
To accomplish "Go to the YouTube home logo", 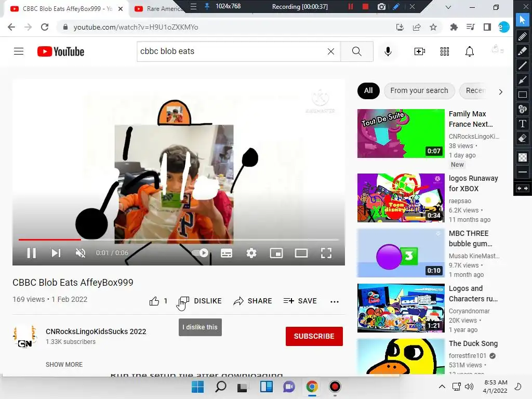I will pos(61,51).
